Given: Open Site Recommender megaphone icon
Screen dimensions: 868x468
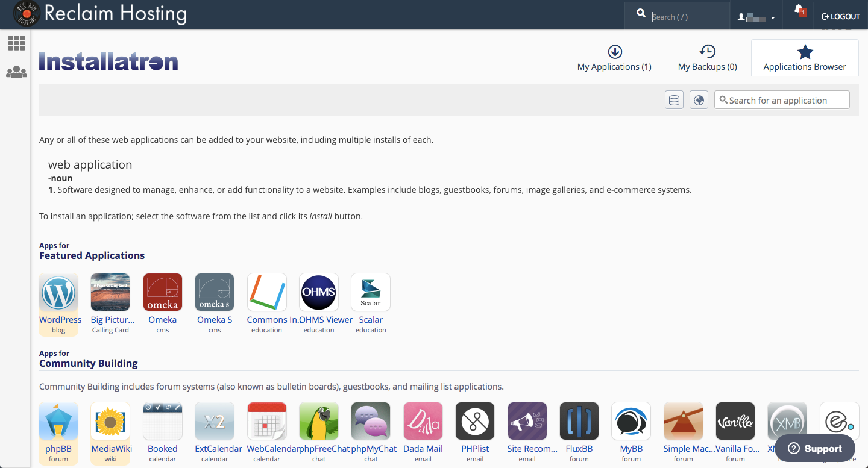Looking at the screenshot, I should tap(527, 422).
